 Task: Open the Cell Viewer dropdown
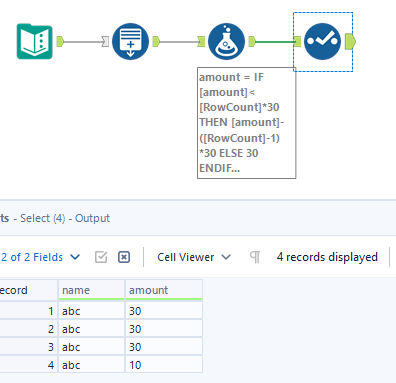coord(194,257)
